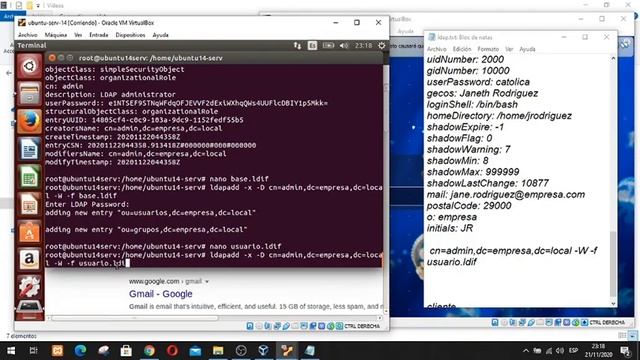Click the optical drive indicator in VirtualBox status bar
640x360 pixels.
(259, 326)
